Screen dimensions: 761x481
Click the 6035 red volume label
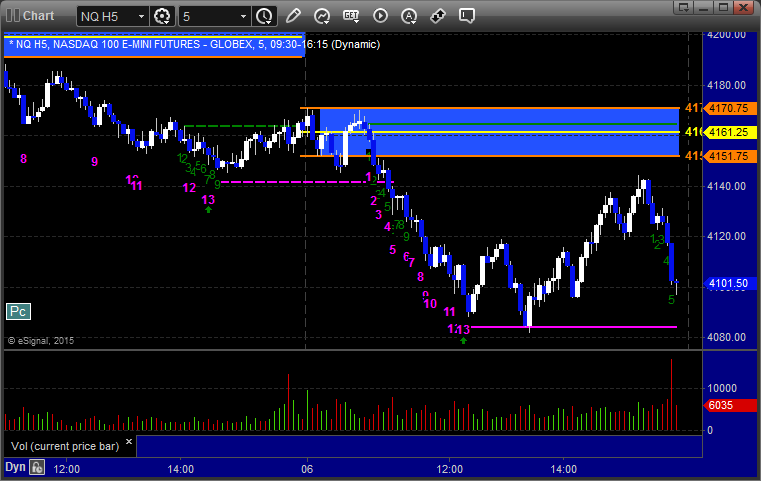click(x=730, y=405)
